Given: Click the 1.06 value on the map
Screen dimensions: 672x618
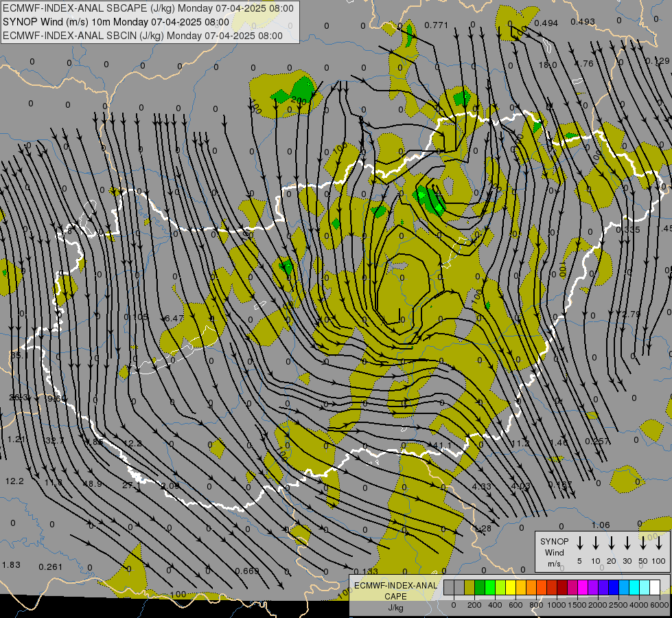Looking at the screenshot, I should tap(601, 525).
